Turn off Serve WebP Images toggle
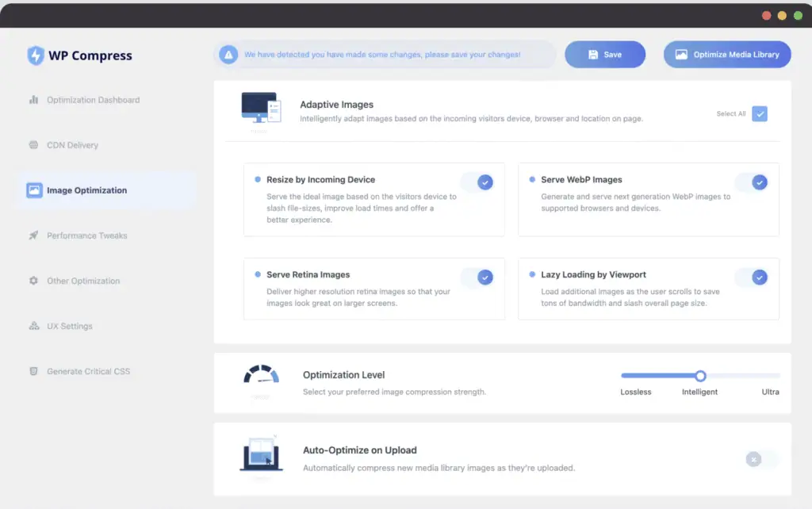 pyautogui.click(x=753, y=182)
